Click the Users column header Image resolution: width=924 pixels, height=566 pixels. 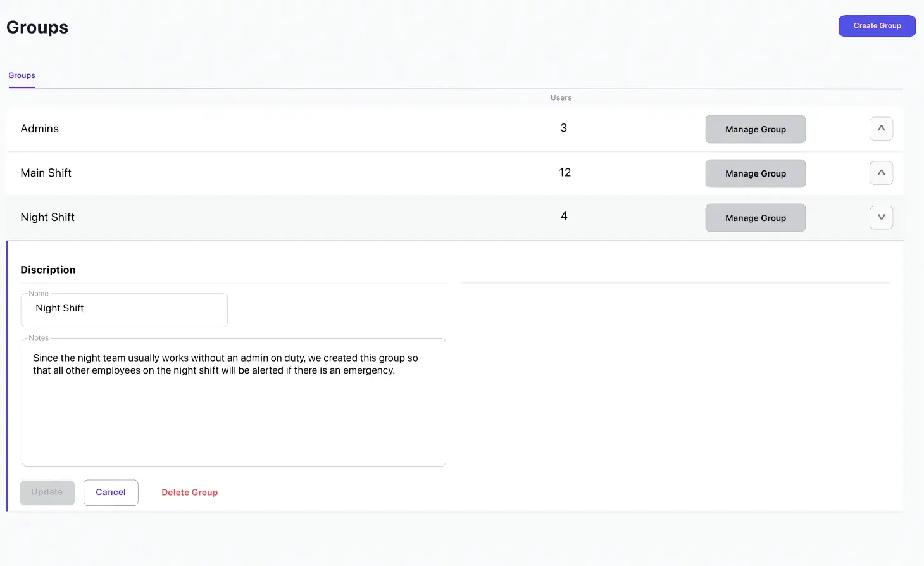561,98
